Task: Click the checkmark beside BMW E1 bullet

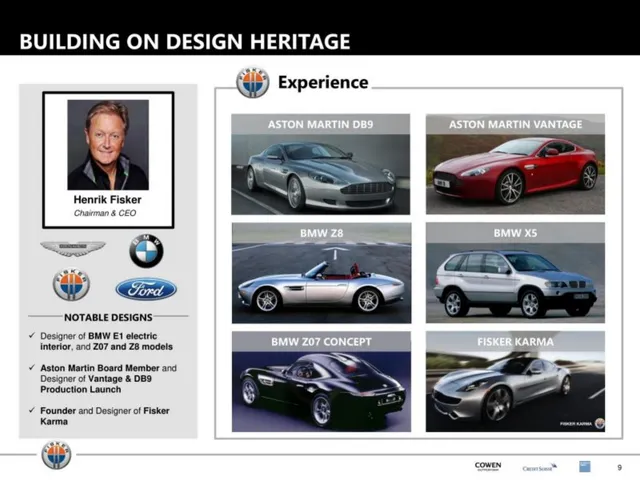Action: click(32, 336)
